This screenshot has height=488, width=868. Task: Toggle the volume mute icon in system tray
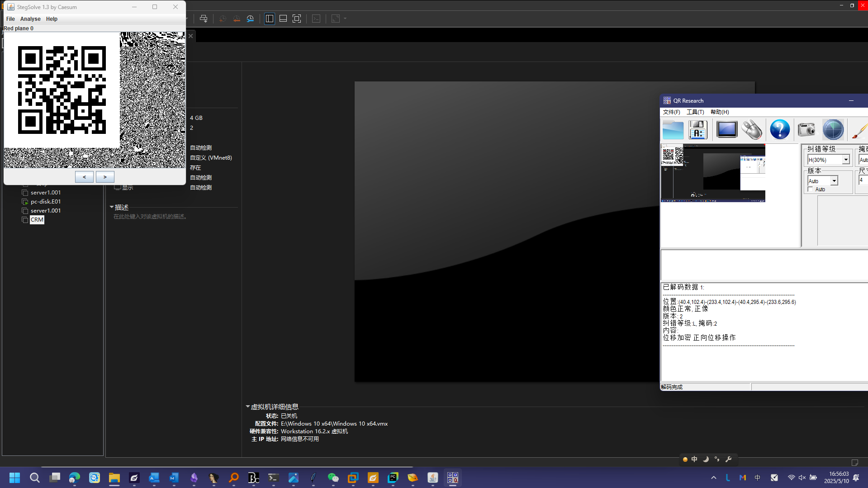[x=802, y=478]
